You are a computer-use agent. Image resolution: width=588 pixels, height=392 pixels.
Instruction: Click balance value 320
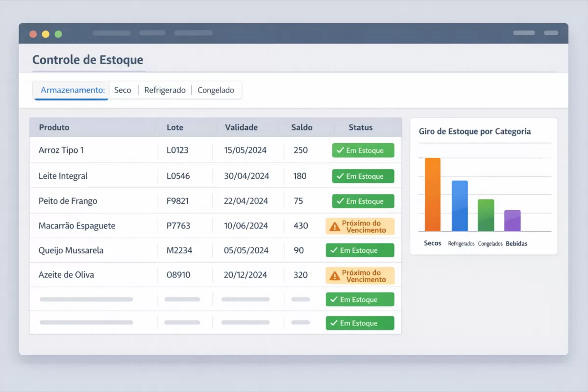(301, 275)
